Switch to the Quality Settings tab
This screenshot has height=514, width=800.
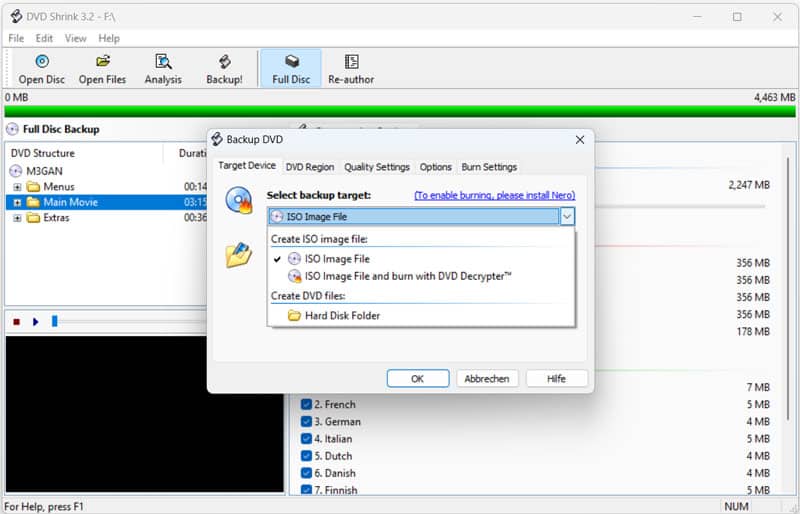[x=377, y=167]
